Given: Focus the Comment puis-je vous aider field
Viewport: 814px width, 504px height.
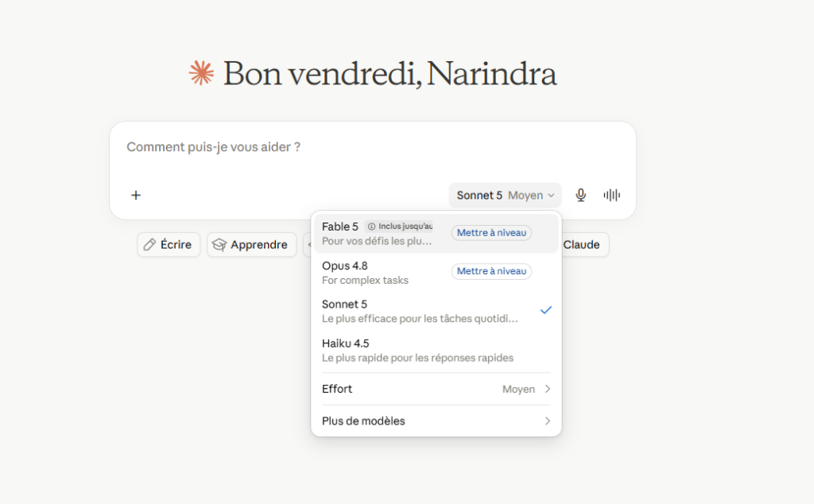Looking at the screenshot, I should [x=373, y=147].
